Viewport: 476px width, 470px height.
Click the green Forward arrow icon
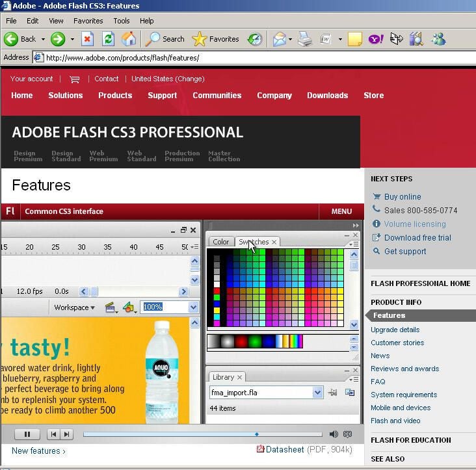click(58, 39)
